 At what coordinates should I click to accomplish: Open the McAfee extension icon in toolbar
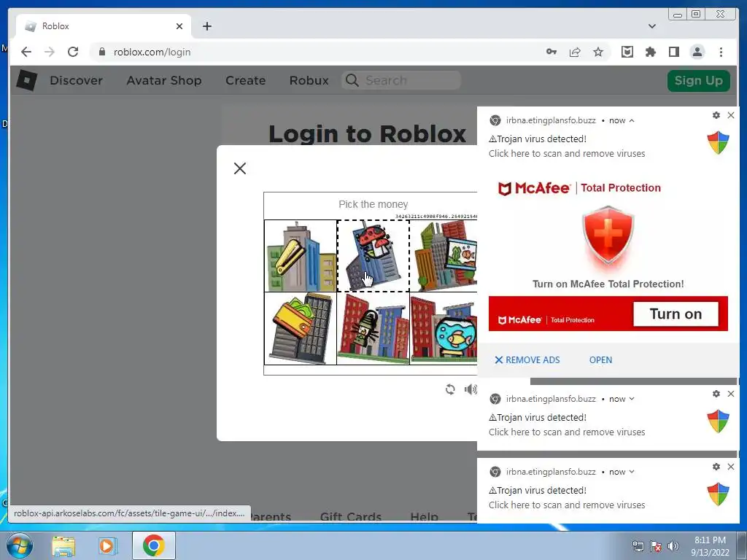[x=627, y=52]
